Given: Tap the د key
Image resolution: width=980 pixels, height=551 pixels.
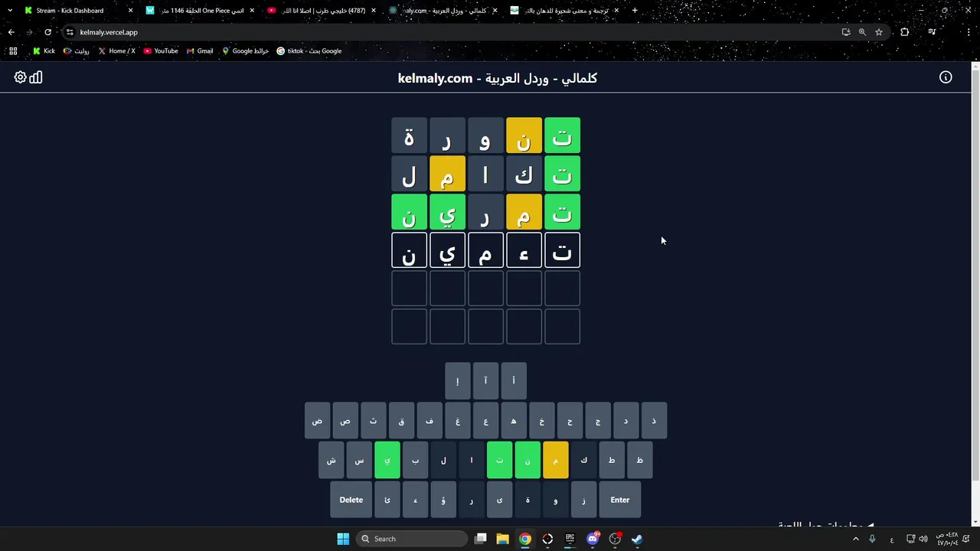Looking at the screenshot, I should pyautogui.click(x=626, y=420).
